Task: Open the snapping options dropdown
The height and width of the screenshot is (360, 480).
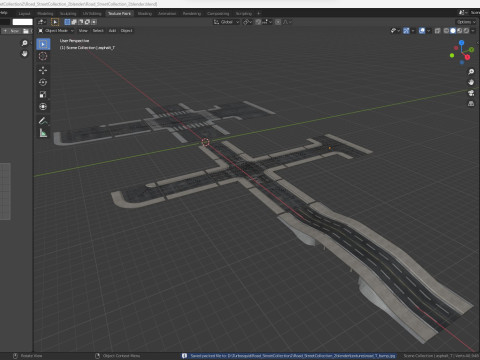Action: pyautogui.click(x=268, y=22)
